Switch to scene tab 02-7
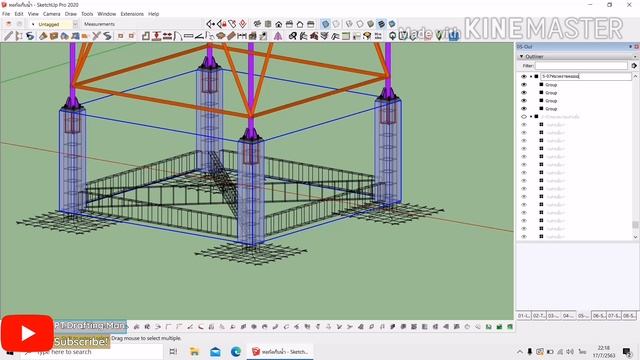640x360 pixels. point(539,316)
